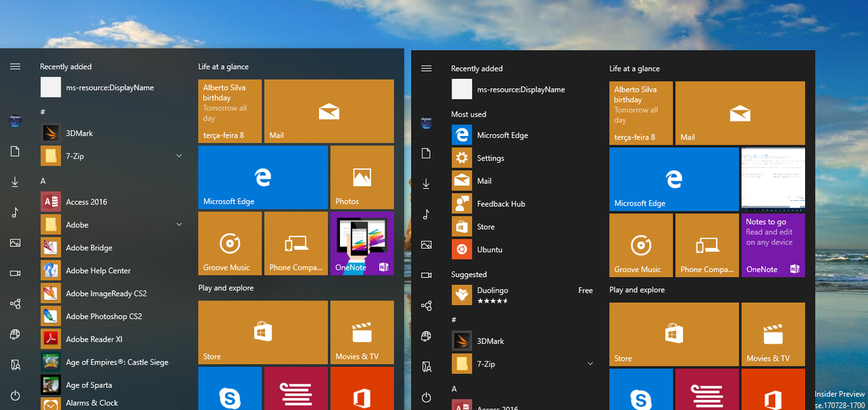868x410 pixels.
Task: Open the Store tile in left menu
Action: click(x=263, y=333)
